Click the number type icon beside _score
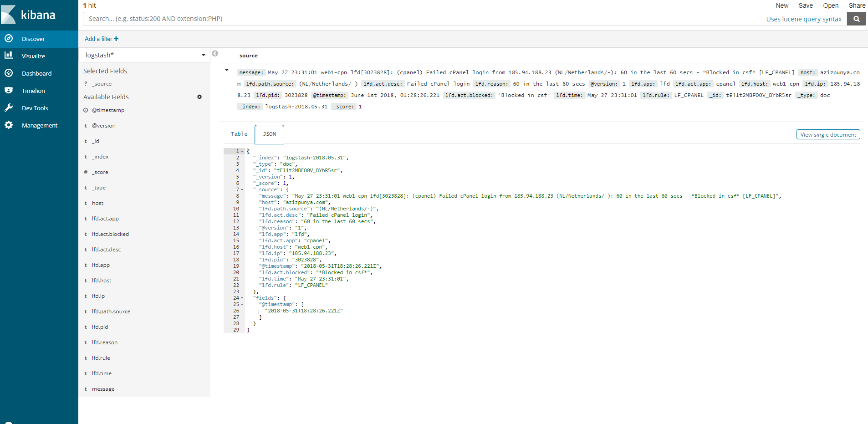Viewport: 868px width, 424px height. [86, 172]
